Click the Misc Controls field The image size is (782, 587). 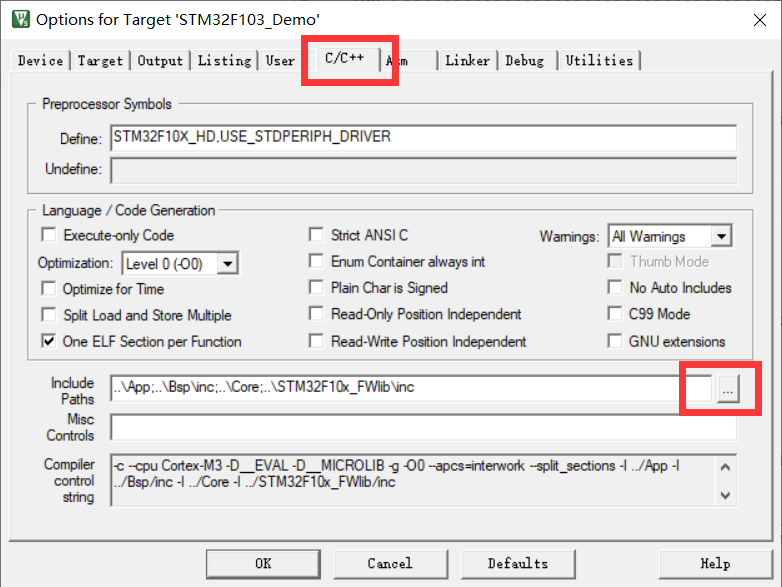[x=423, y=427]
